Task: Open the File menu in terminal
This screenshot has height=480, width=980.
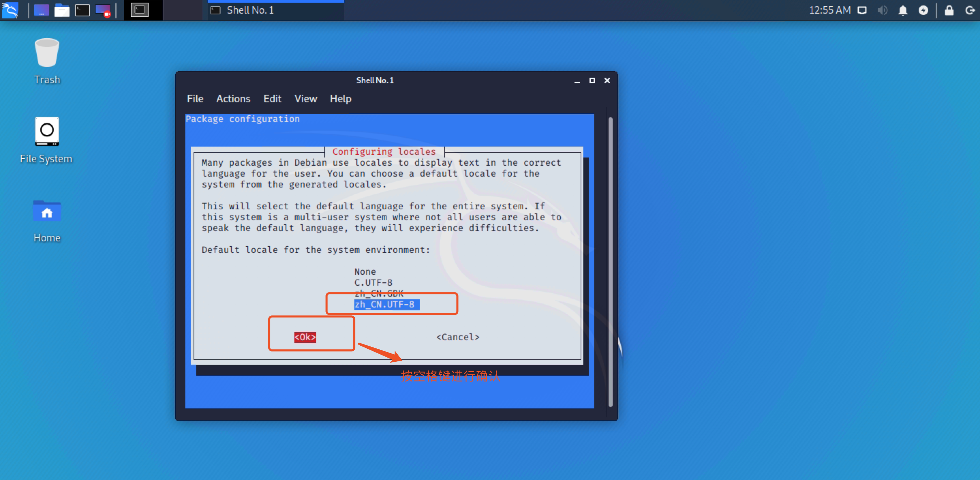Action: click(195, 99)
